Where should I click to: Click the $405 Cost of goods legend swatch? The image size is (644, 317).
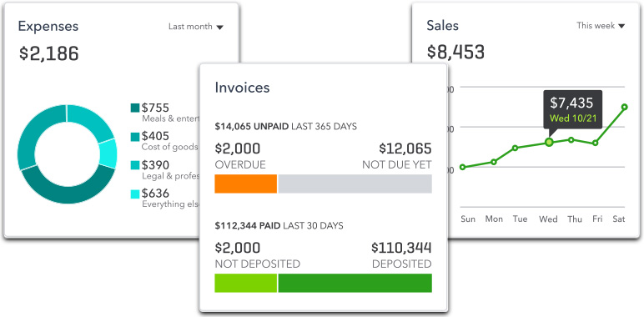[135, 136]
